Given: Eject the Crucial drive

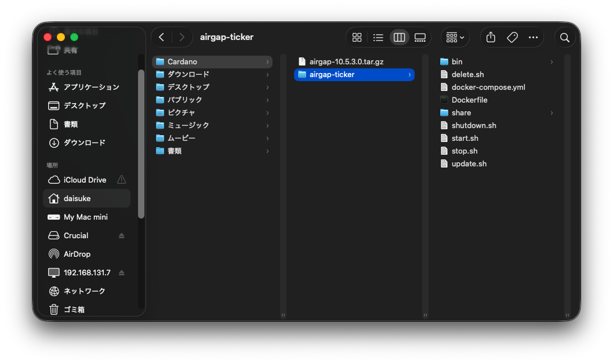Looking at the screenshot, I should tap(122, 235).
